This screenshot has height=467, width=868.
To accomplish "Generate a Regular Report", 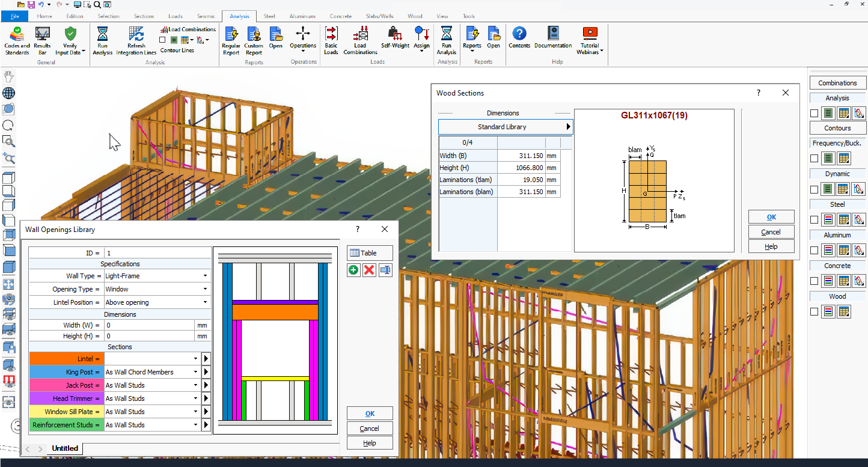I will click(x=231, y=40).
